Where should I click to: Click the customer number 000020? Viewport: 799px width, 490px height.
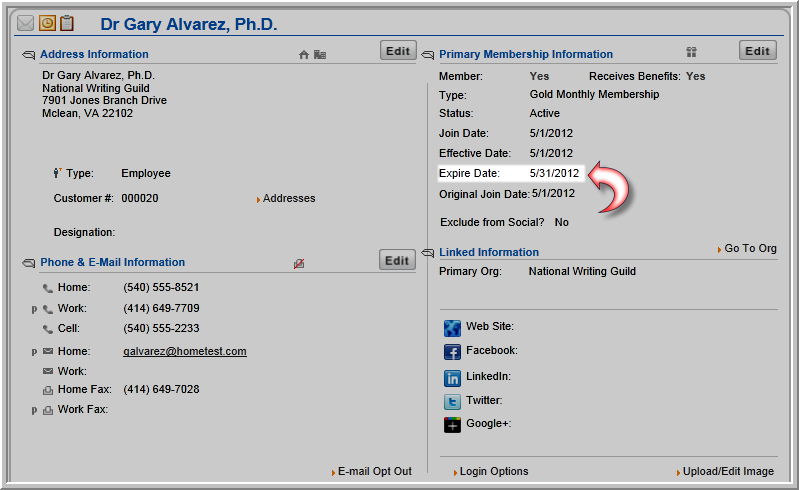coord(140,198)
